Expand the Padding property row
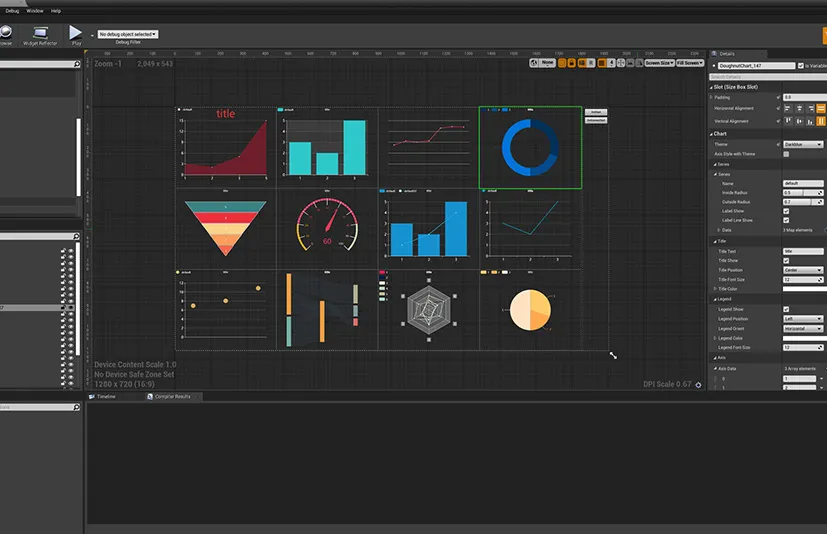The width and height of the screenshot is (827, 534). (711, 97)
